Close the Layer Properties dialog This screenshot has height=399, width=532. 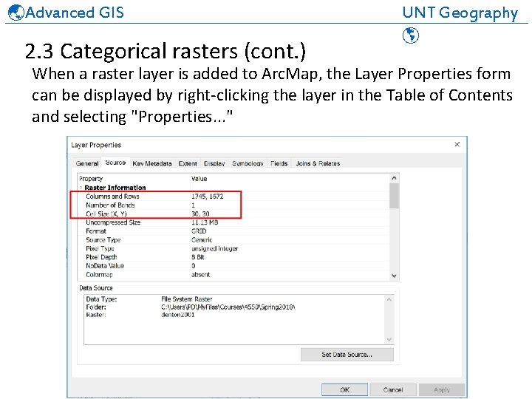pyautogui.click(x=457, y=145)
